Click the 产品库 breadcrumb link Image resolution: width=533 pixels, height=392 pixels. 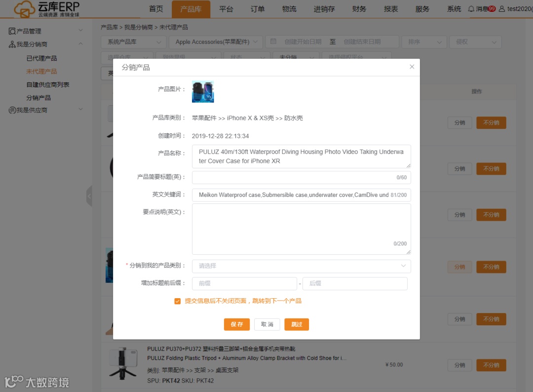(109, 27)
